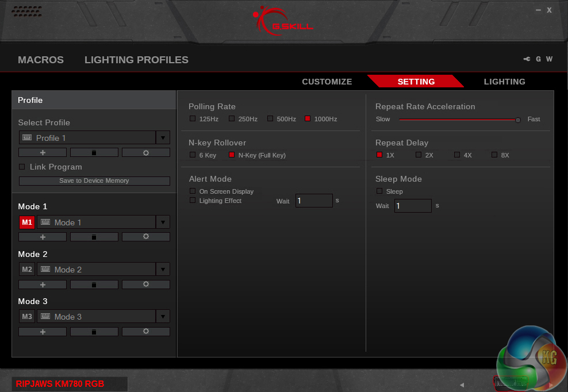Screen dimensions: 568x392
Task: Activate the M2 mode key indicator
Action: 27,269
